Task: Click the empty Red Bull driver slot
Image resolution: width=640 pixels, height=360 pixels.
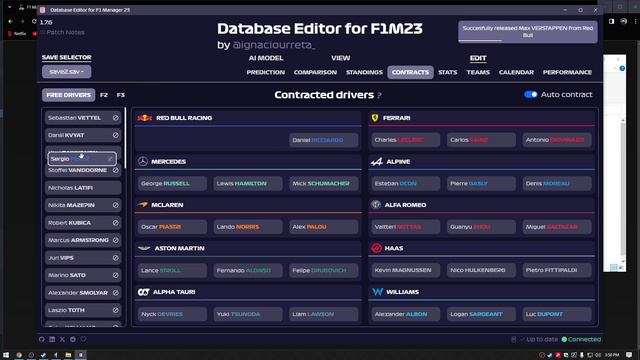Action: pyautogui.click(x=210, y=140)
